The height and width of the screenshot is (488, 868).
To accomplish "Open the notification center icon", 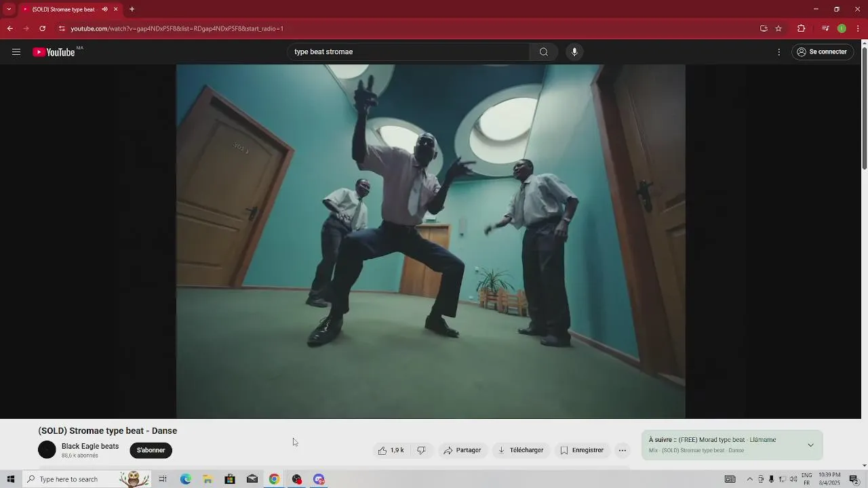I will coord(854,479).
